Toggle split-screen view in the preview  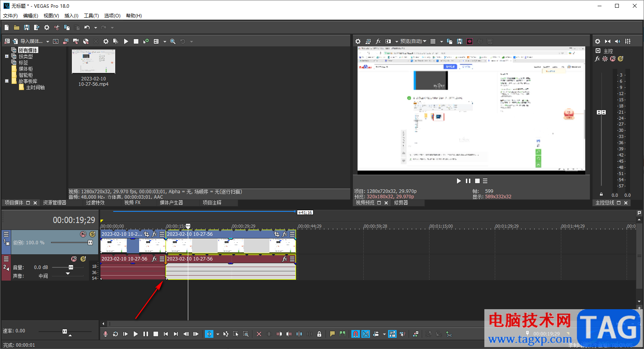388,41
